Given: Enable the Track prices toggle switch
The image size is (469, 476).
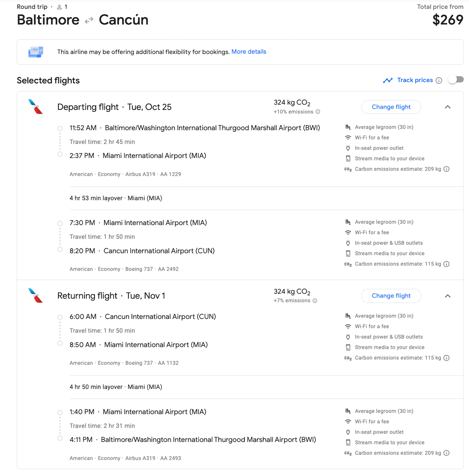Looking at the screenshot, I should (456, 80).
